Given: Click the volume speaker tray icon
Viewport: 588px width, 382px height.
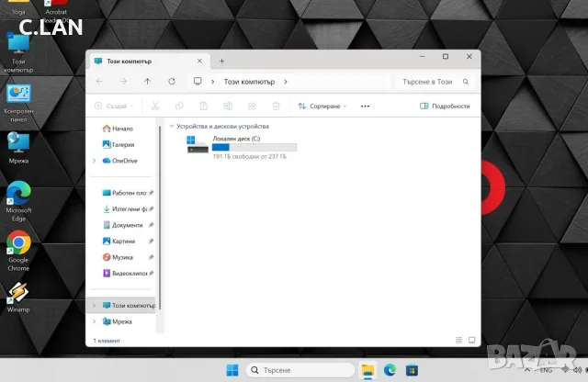Looking at the screenshot, I should 577,370.
